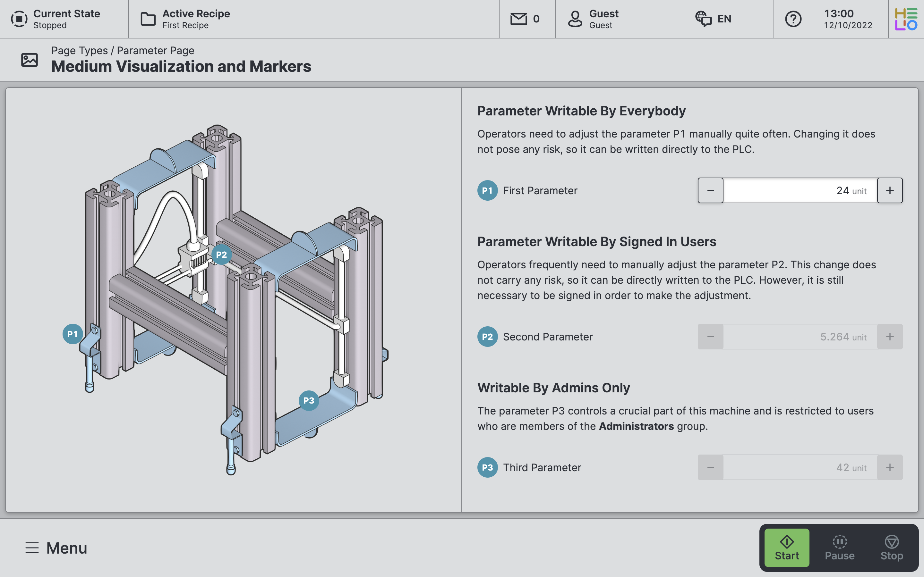This screenshot has height=577, width=924.
Task: Go to Page Types breadcrumb
Action: point(80,50)
